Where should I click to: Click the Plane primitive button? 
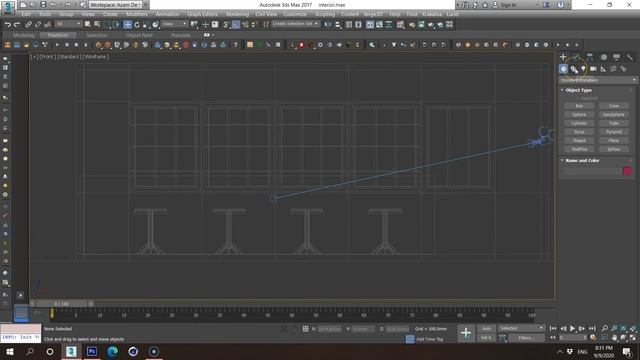(613, 140)
